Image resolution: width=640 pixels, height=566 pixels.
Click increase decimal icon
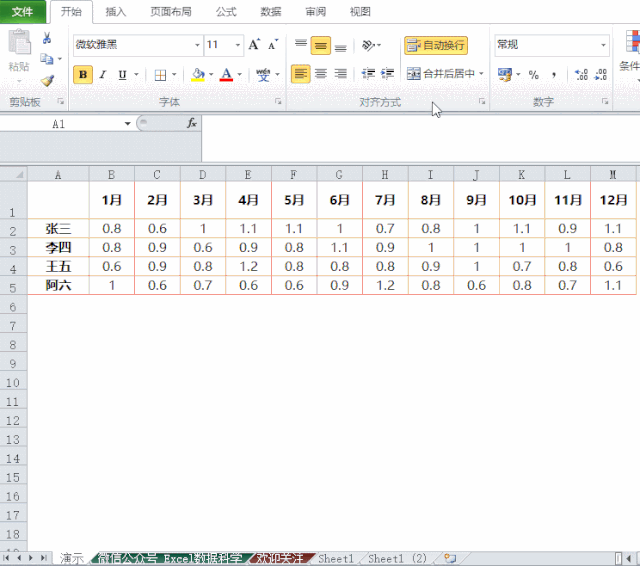(x=581, y=75)
